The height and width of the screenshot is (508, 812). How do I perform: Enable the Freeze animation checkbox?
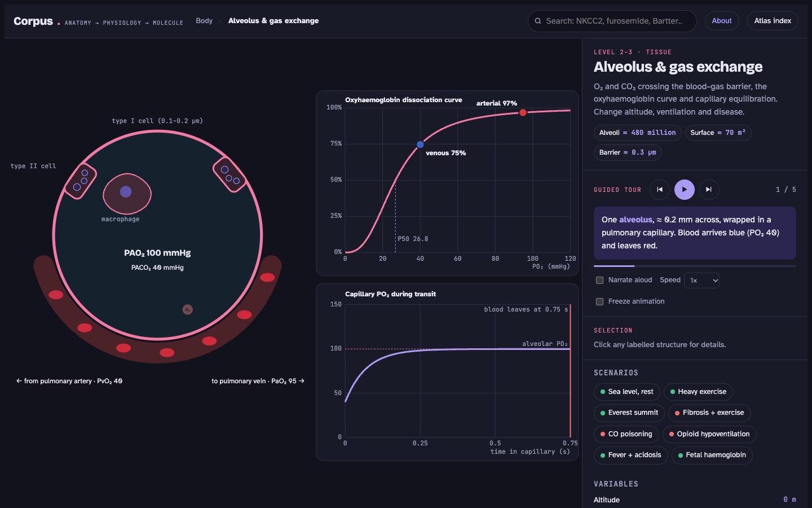600,301
